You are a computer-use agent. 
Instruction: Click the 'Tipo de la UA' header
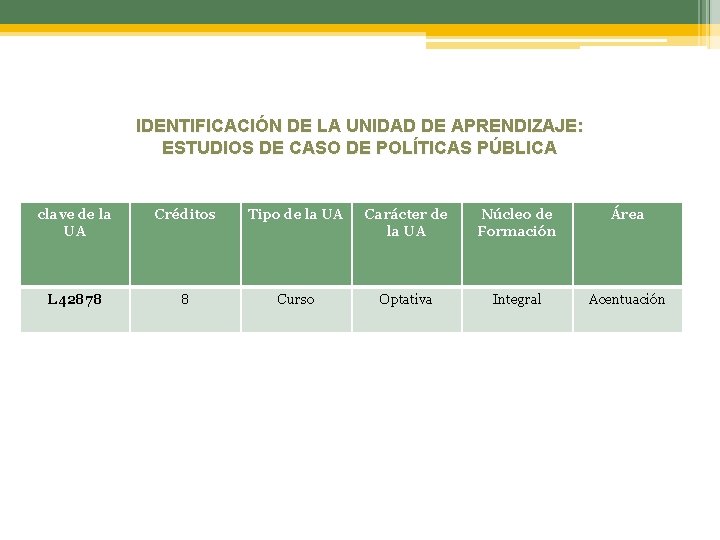[x=296, y=244]
